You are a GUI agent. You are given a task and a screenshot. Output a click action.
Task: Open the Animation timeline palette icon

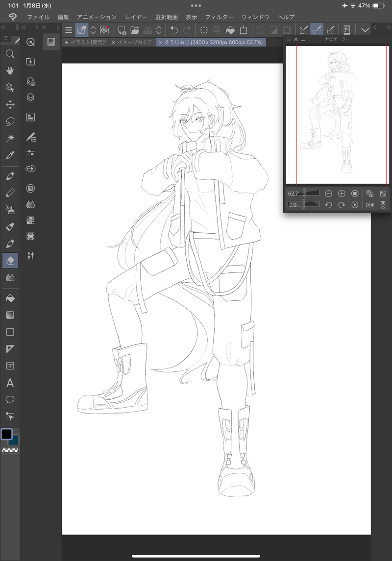click(x=31, y=237)
